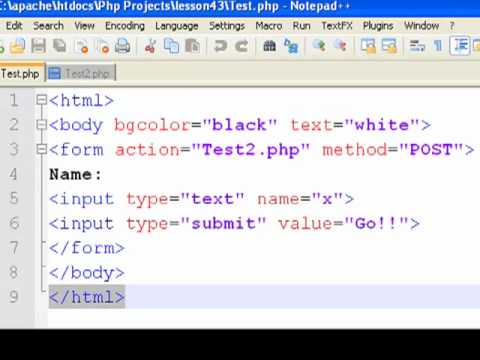Screen dimensions: 480x360
Task: Open the Settings menu
Action: coord(227,26)
